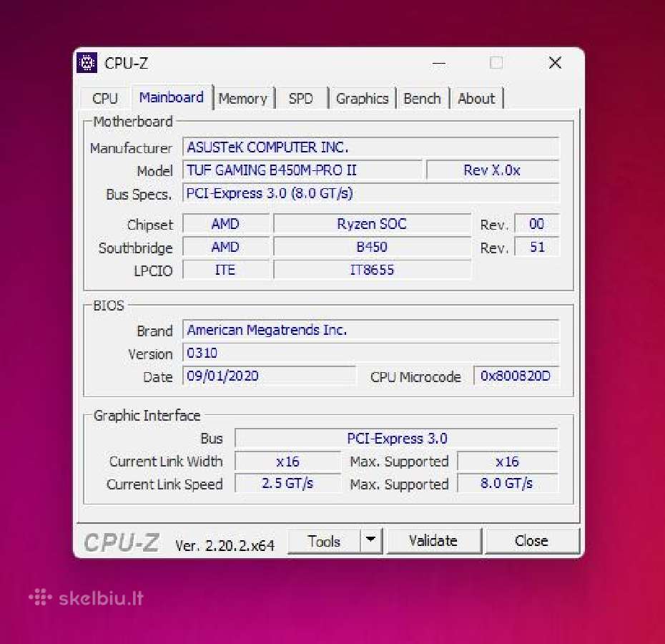Click the CPU-Z logo at bottom left
The image size is (665, 644).
(122, 542)
